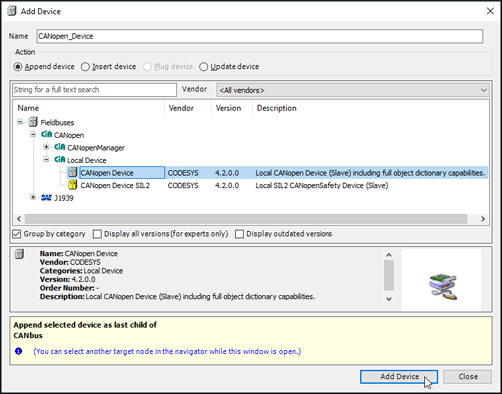Screen dimensions: 502x394
Task: Click the Close button
Action: 468,377
